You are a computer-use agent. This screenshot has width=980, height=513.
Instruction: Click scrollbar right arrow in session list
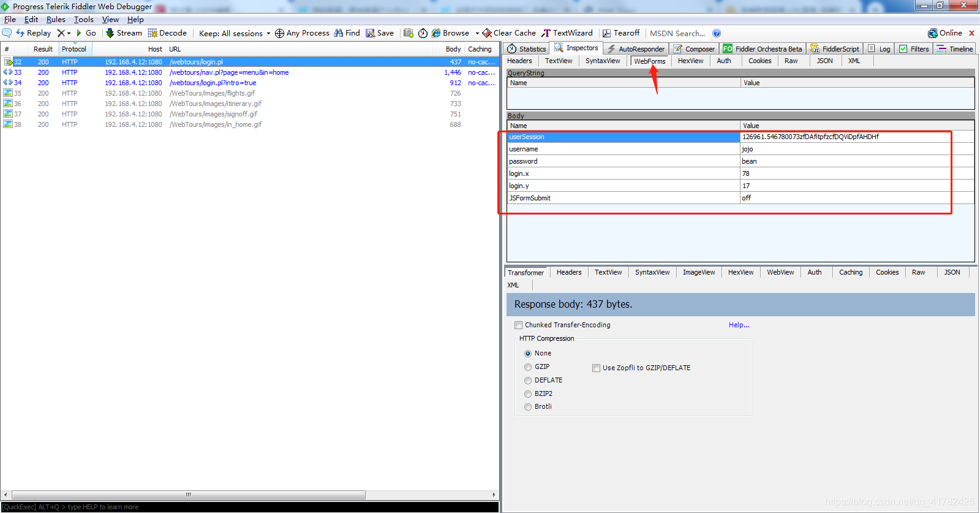click(494, 495)
